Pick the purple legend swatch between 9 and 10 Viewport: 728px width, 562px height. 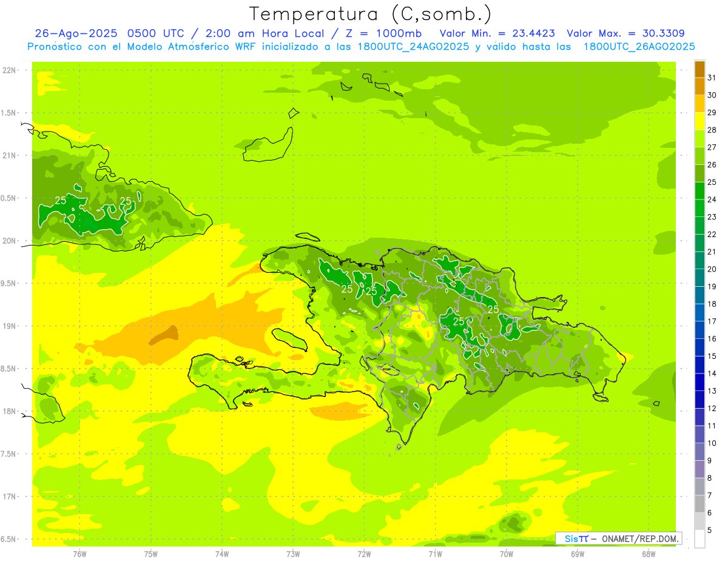tap(699, 452)
